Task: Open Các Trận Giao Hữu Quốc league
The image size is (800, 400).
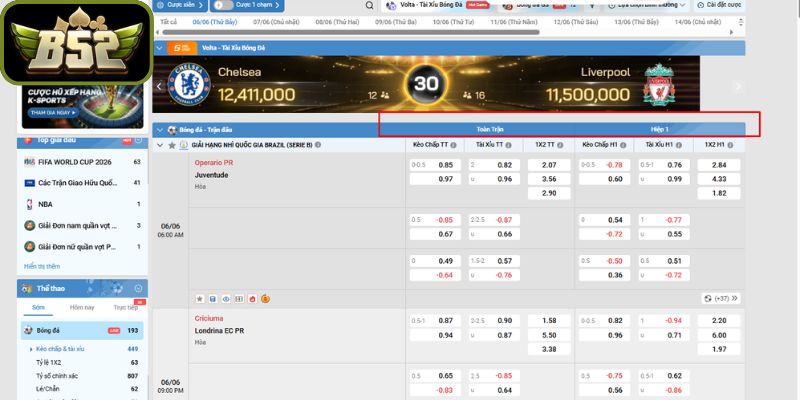Action: pos(83,183)
